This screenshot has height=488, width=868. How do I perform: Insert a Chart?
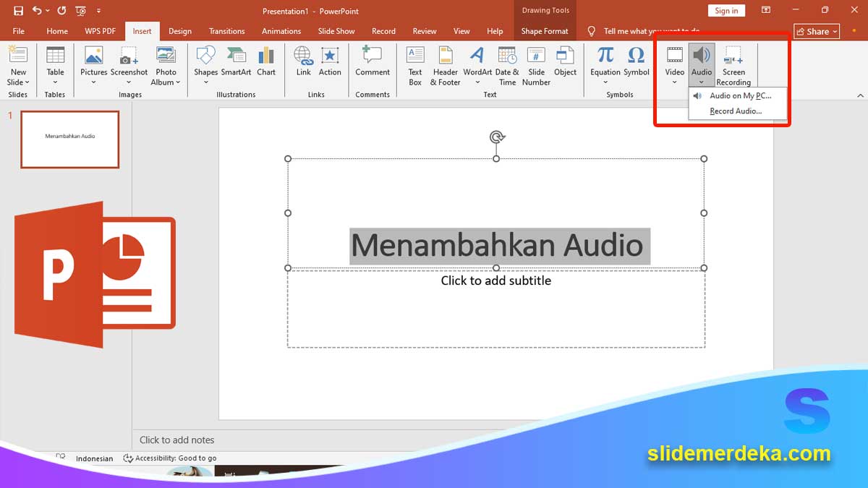266,61
